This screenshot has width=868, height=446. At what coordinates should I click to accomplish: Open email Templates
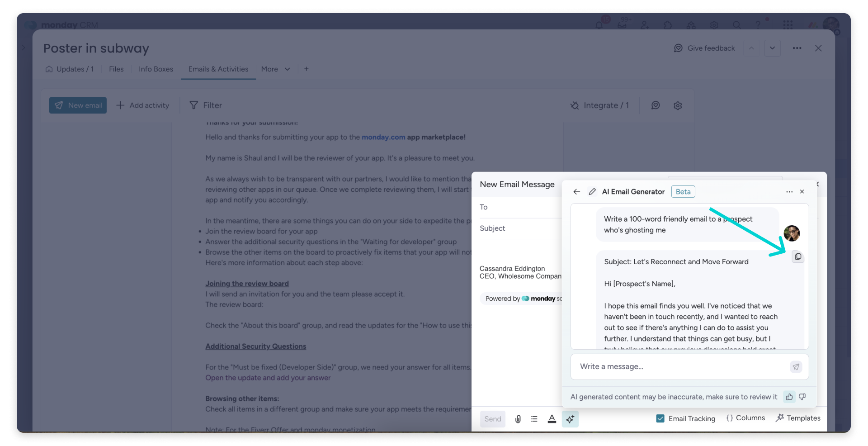(798, 418)
